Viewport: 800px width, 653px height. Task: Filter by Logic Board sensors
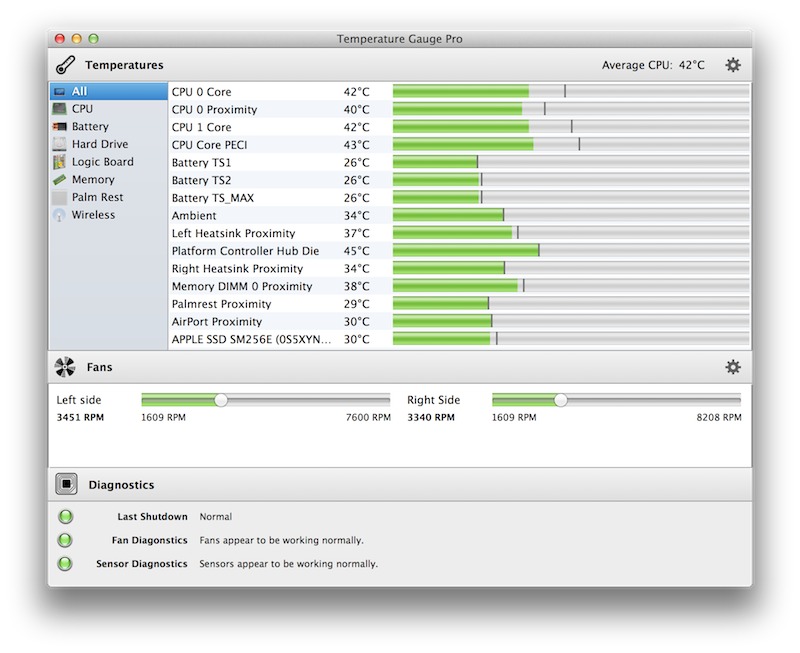(102, 162)
